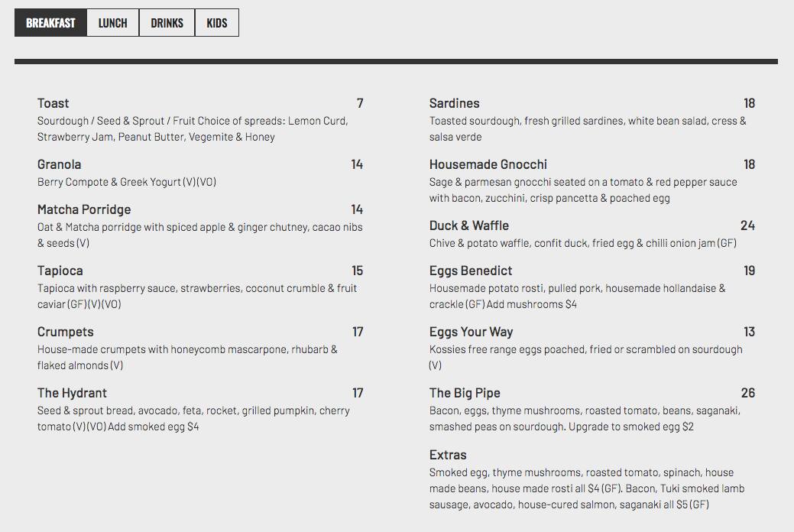The height and width of the screenshot is (532, 794).
Task: Click the Tapioca menu entry
Action: tap(59, 271)
